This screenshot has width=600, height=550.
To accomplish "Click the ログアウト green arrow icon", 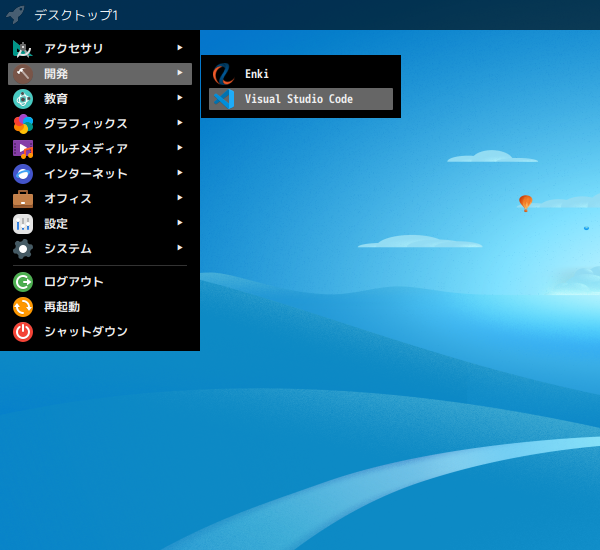I will (23, 282).
